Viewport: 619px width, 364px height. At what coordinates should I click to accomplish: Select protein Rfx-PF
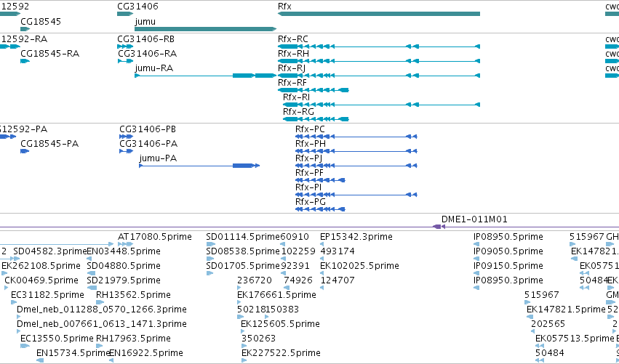click(320, 180)
